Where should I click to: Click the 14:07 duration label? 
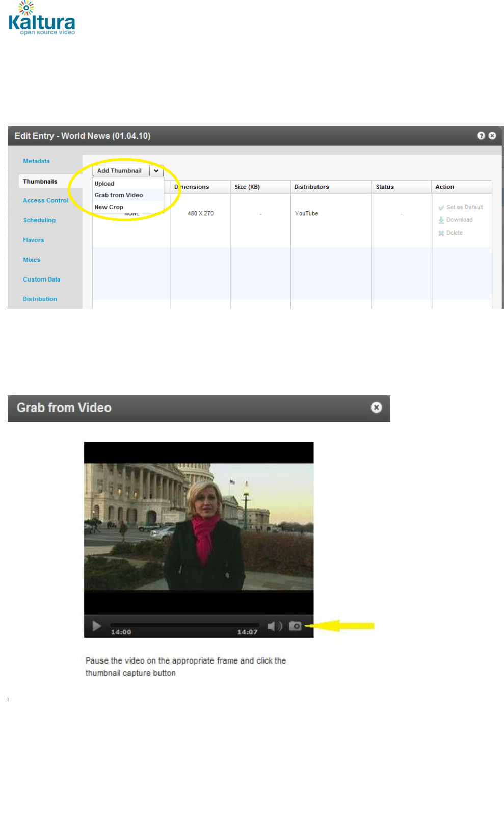tap(247, 632)
